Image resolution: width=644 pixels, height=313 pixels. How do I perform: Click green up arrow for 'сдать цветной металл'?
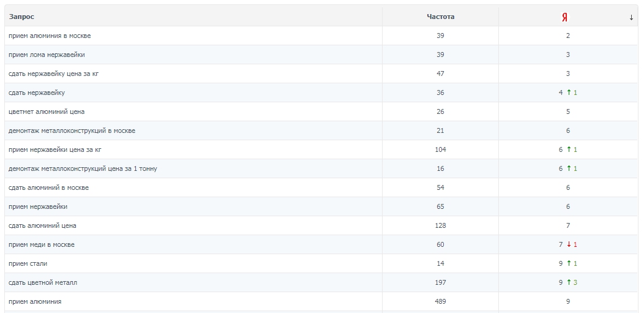pyautogui.click(x=569, y=282)
